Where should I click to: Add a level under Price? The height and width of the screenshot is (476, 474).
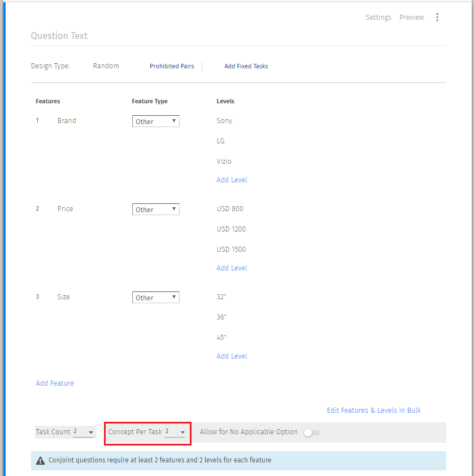point(232,268)
